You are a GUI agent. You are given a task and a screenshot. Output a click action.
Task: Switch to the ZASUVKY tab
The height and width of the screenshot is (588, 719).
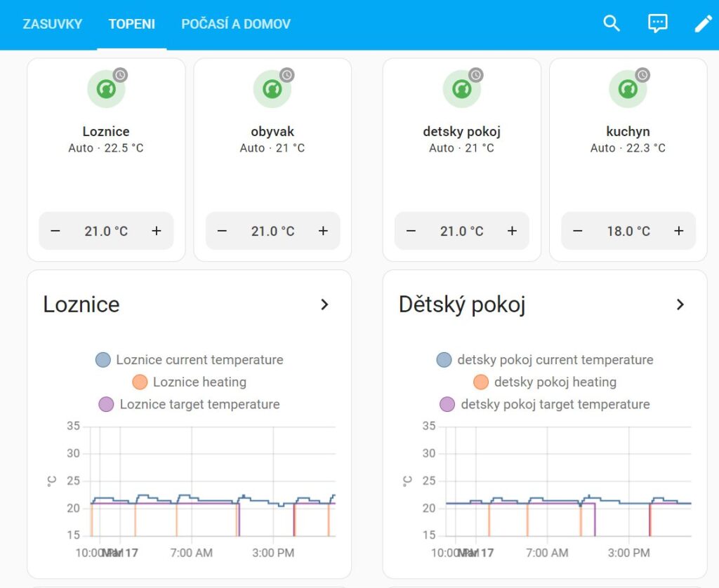click(52, 24)
